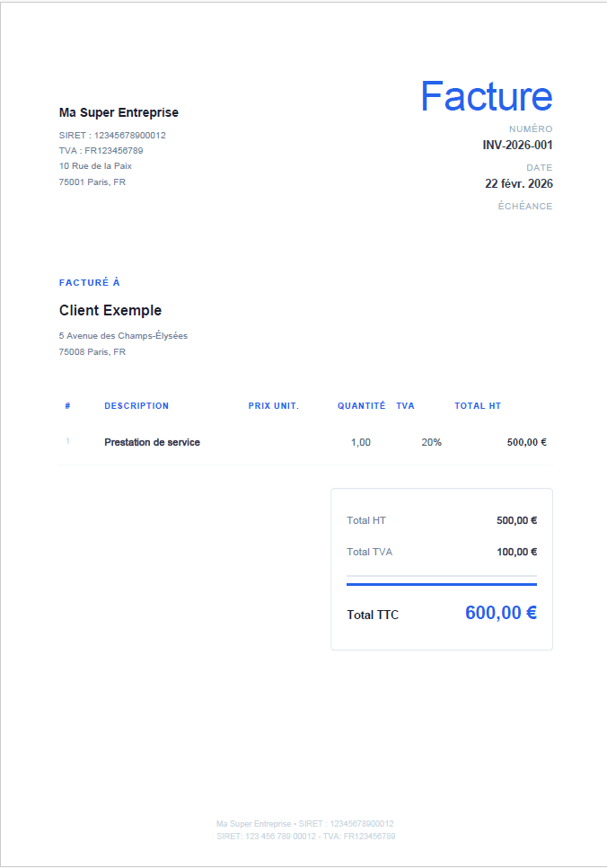Click the 500,00 € line total

526,442
